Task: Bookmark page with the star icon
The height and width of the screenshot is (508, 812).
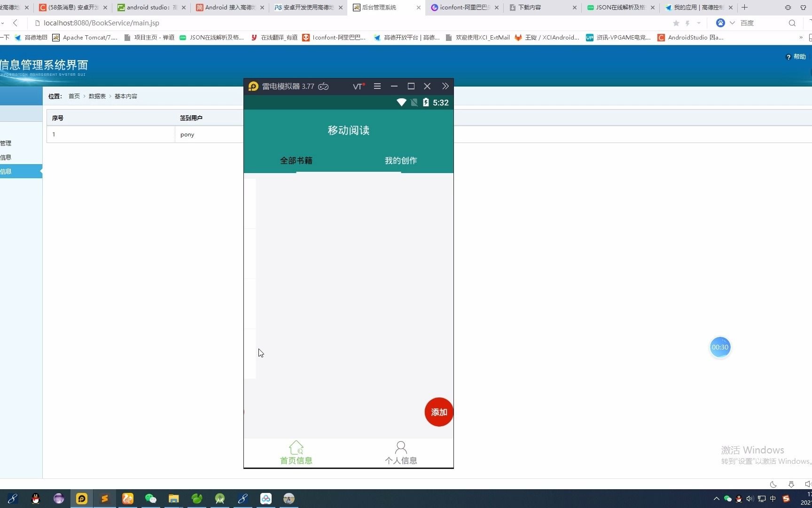Action: pyautogui.click(x=676, y=23)
